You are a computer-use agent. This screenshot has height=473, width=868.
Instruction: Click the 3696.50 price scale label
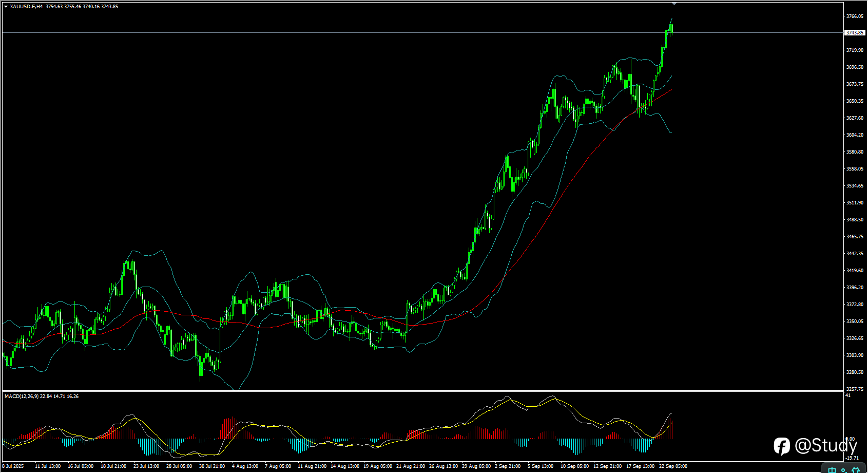[855, 67]
